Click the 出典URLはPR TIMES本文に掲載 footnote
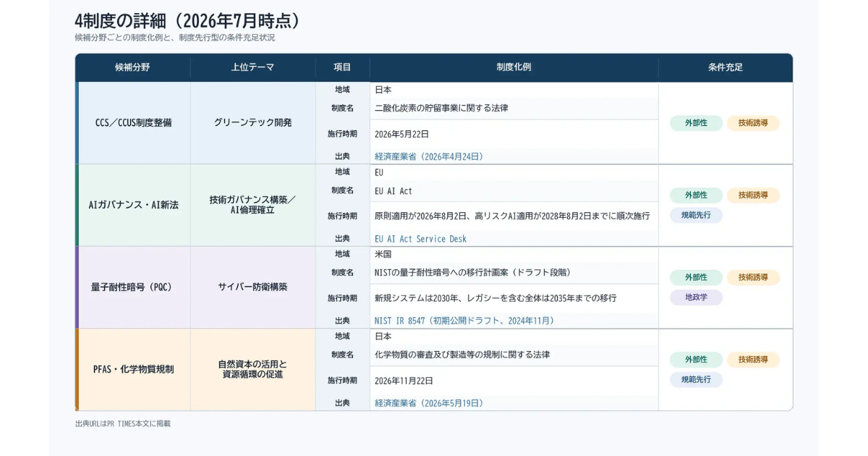Image resolution: width=868 pixels, height=456 pixels. tap(123, 423)
